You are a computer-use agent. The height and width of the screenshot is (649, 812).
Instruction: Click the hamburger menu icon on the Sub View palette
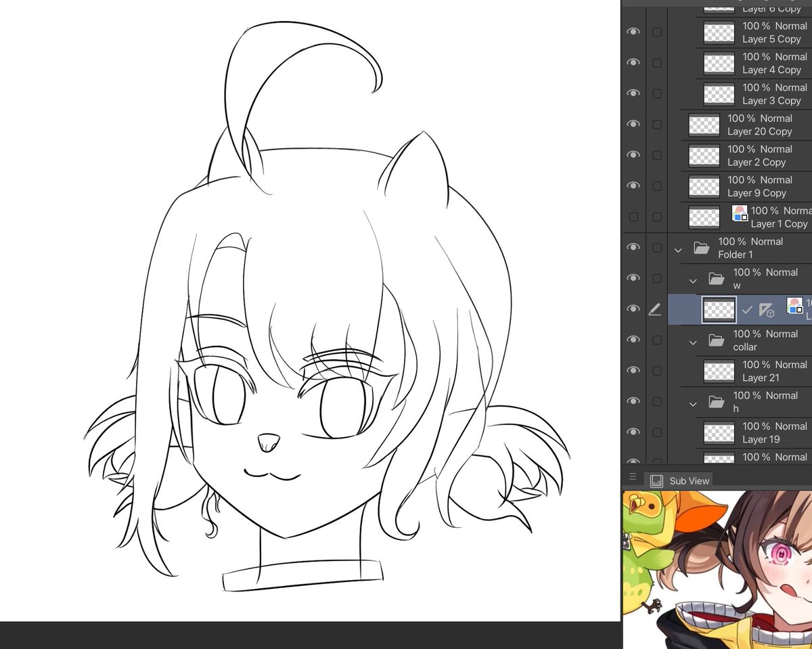(x=633, y=476)
